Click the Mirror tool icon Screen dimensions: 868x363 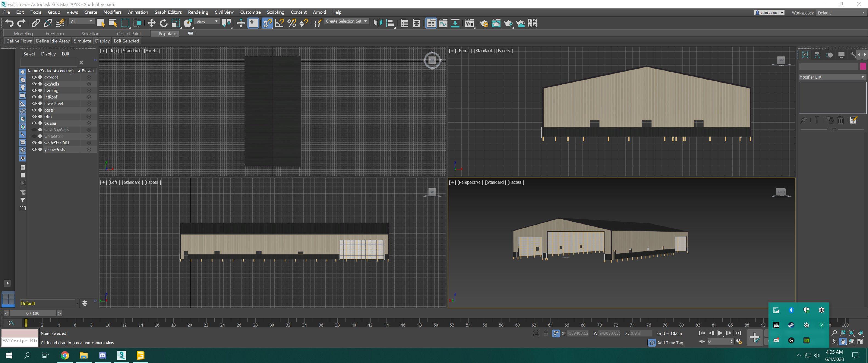(x=378, y=23)
